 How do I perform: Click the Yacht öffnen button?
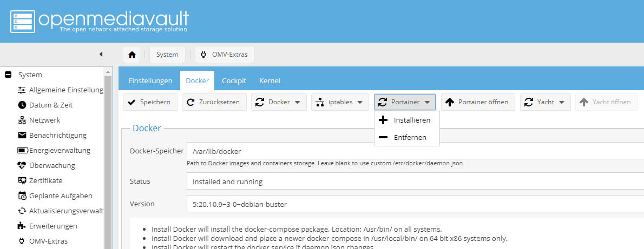(x=606, y=102)
